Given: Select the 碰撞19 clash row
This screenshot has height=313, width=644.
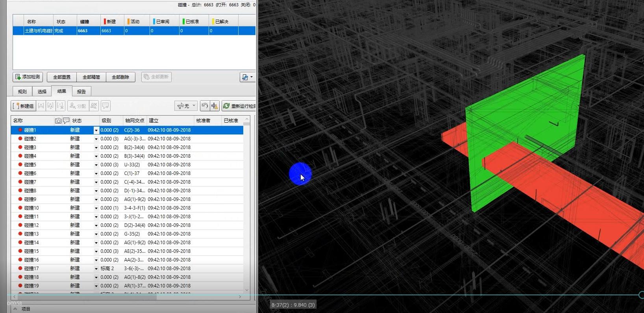Looking at the screenshot, I should click(x=127, y=286).
